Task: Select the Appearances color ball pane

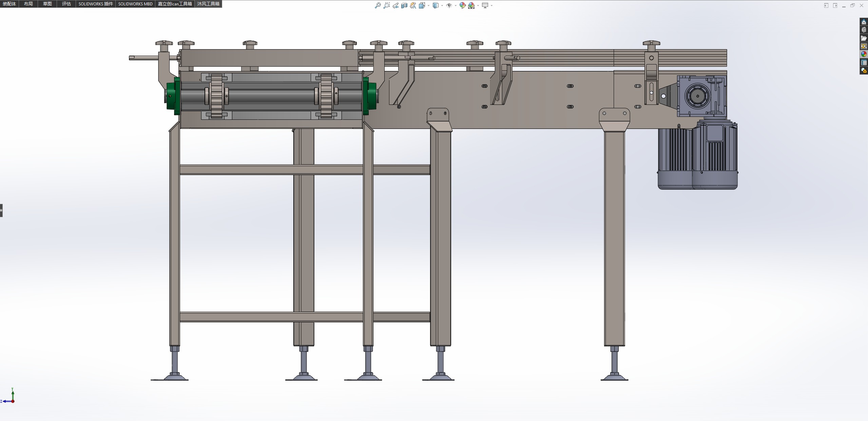Action: pyautogui.click(x=864, y=54)
